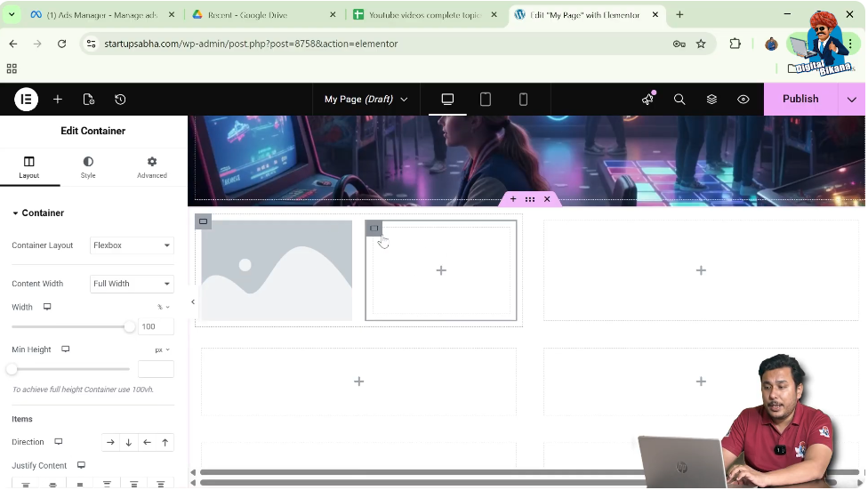The image size is (868, 490).
Task: Click the Min Height input field
Action: click(156, 369)
